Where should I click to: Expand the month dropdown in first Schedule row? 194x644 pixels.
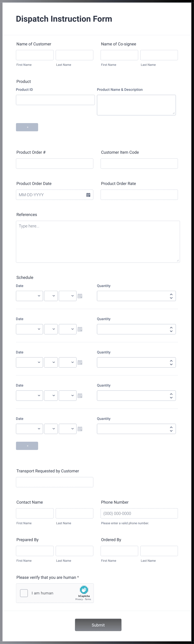tap(30, 296)
